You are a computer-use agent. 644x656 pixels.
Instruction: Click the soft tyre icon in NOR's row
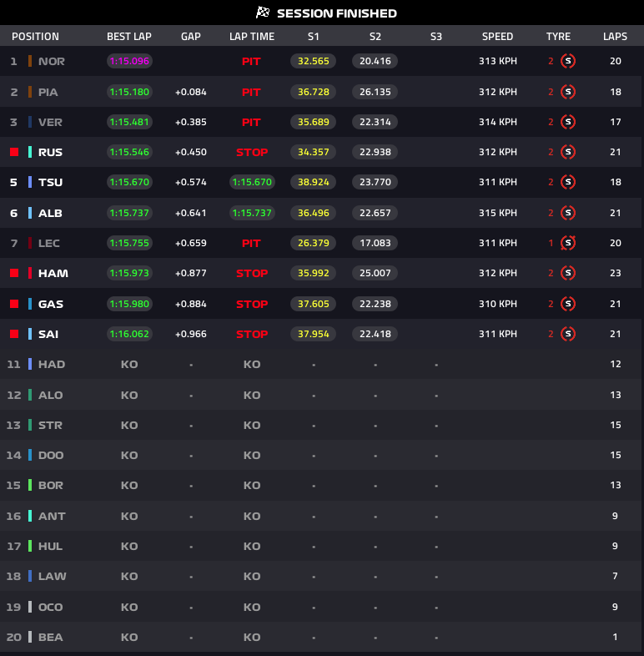(568, 61)
